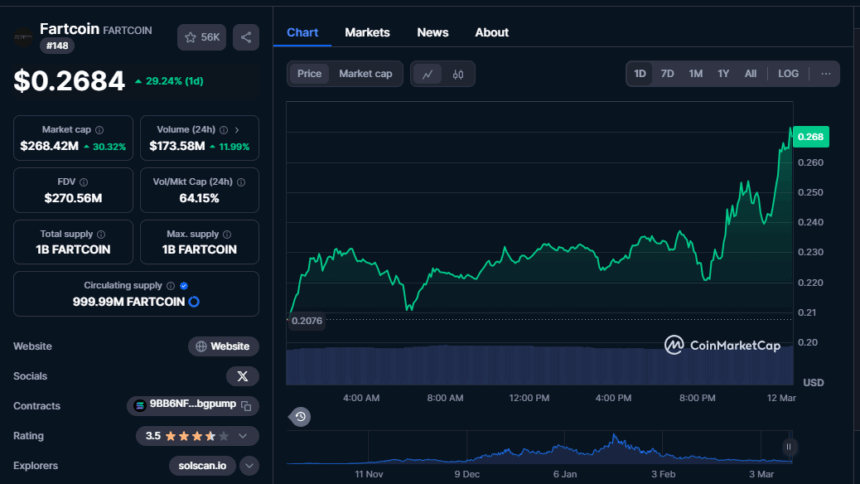Click Max. supply info icon
The image size is (860, 484).
pos(227,234)
